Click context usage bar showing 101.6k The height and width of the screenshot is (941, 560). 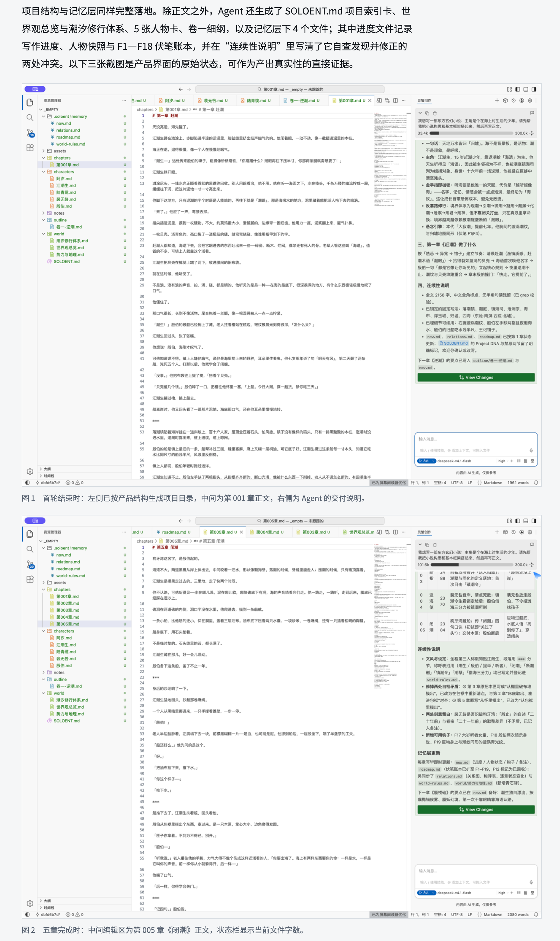(472, 565)
